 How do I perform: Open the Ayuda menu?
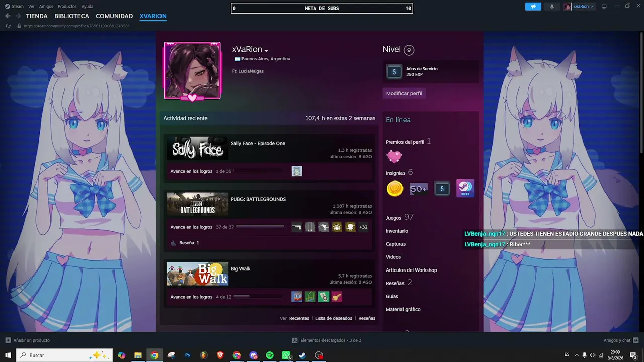87,6
